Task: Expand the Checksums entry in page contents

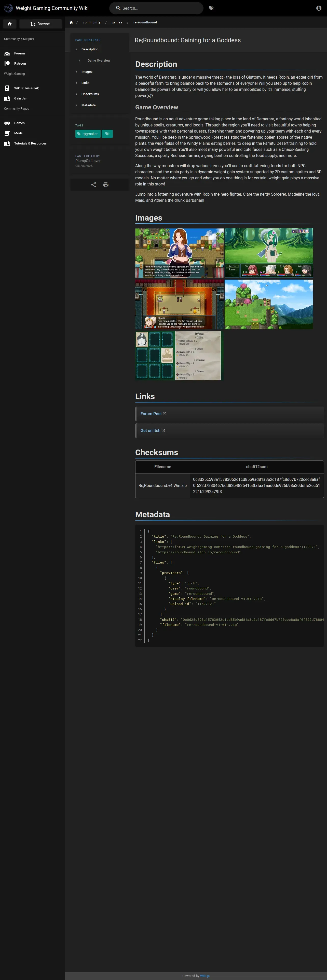Action: pos(90,94)
